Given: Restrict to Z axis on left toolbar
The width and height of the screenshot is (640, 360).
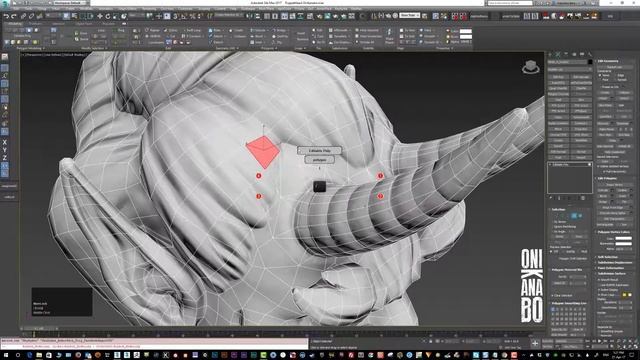Looking at the screenshot, I should [x=4, y=158].
